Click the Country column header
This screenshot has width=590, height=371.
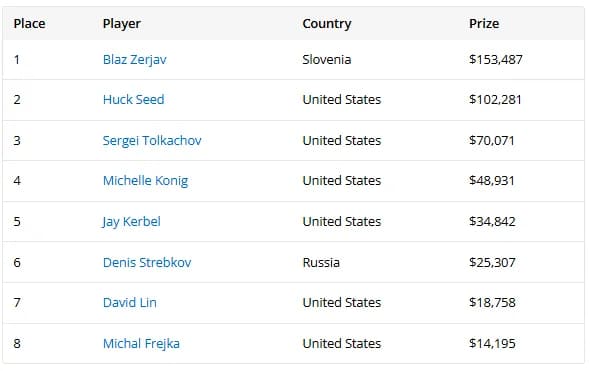tap(327, 24)
